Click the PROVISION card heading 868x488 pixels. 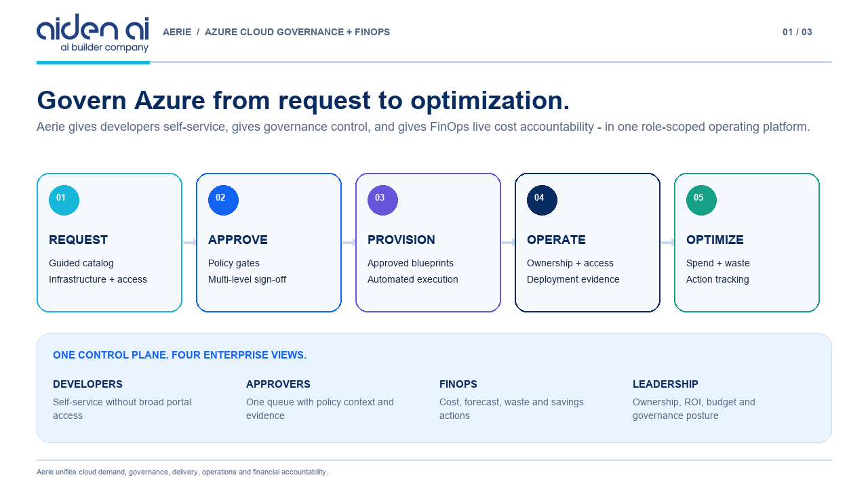point(401,240)
